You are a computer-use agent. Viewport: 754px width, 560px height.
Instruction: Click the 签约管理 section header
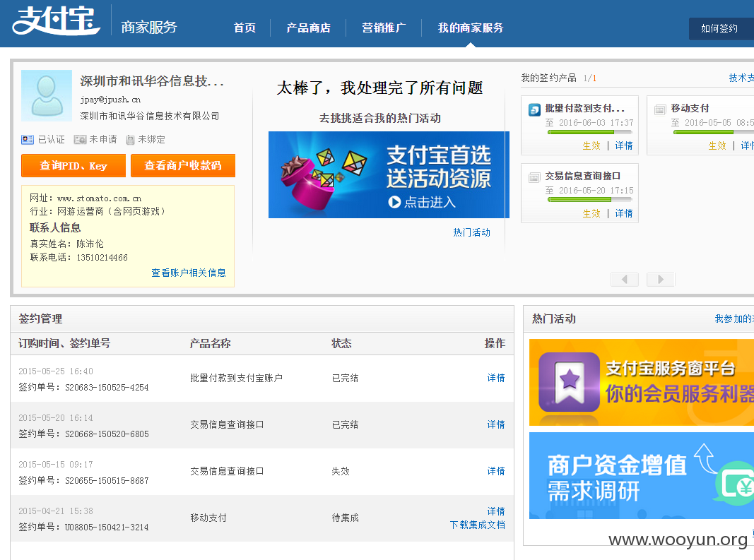[x=40, y=318]
